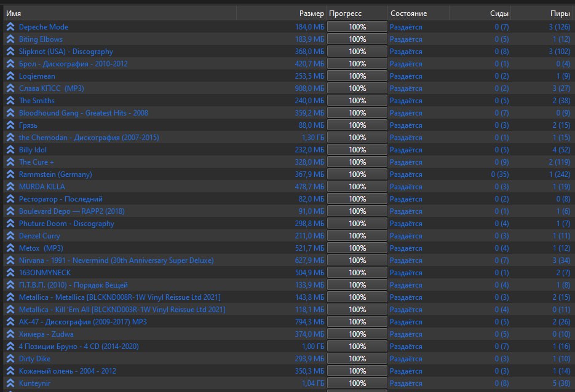The height and width of the screenshot is (392, 575).
Task: Select the seeding icon next to Billy Idol
Action: click(10, 150)
